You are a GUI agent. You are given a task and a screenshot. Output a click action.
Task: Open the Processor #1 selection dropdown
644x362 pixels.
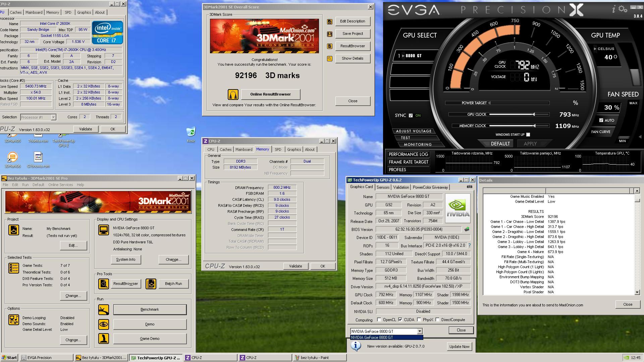[53, 117]
